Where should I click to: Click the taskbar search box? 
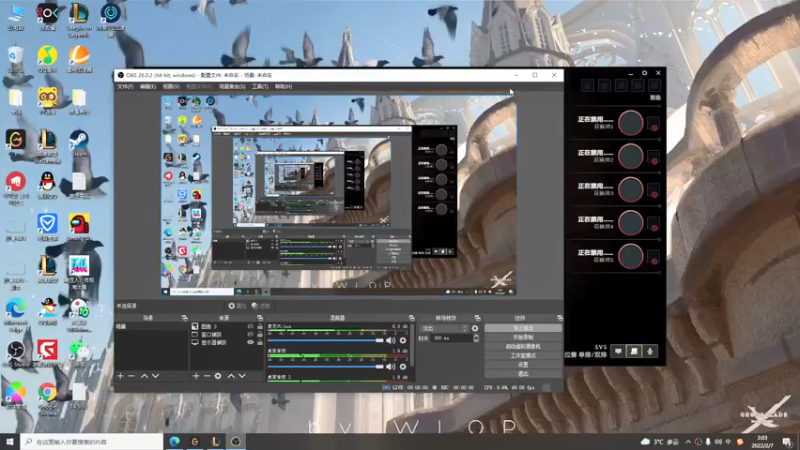click(x=92, y=441)
